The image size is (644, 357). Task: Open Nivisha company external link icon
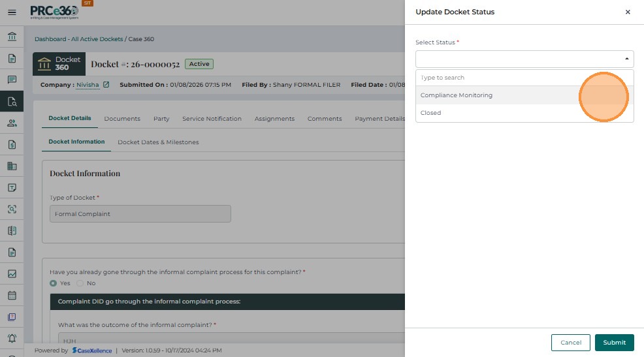point(106,85)
